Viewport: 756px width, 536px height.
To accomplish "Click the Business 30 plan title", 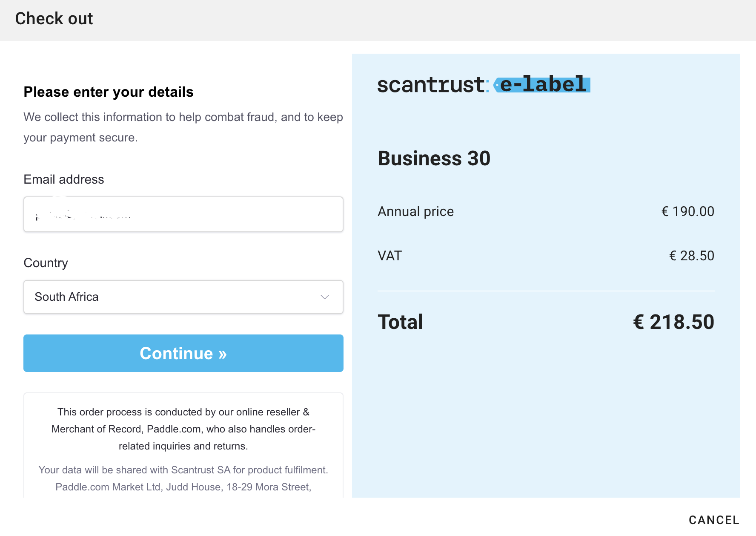I will tap(434, 158).
